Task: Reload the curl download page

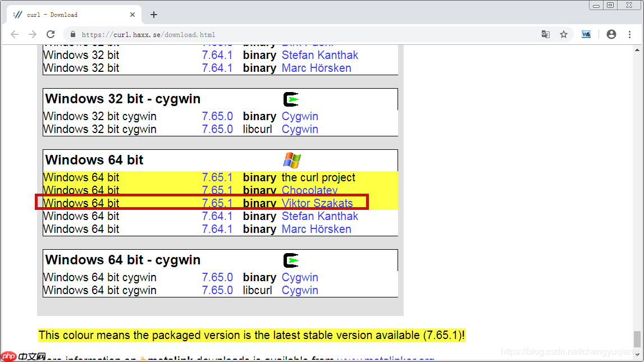Action: click(51, 34)
